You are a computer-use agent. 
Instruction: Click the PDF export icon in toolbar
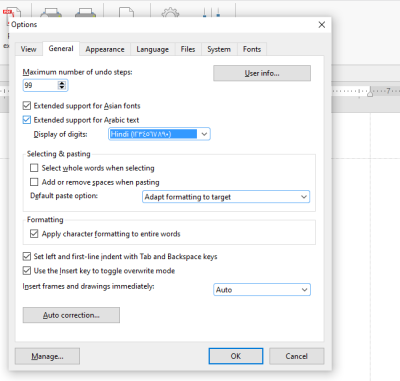(x=12, y=13)
